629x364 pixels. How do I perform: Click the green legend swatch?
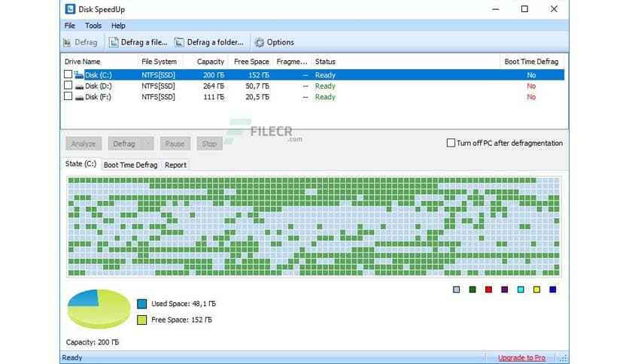point(473,290)
